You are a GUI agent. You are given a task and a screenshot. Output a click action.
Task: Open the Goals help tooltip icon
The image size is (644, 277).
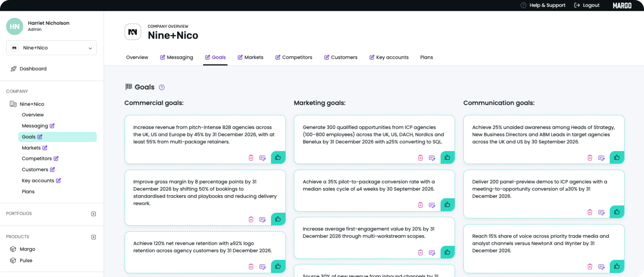(162, 87)
